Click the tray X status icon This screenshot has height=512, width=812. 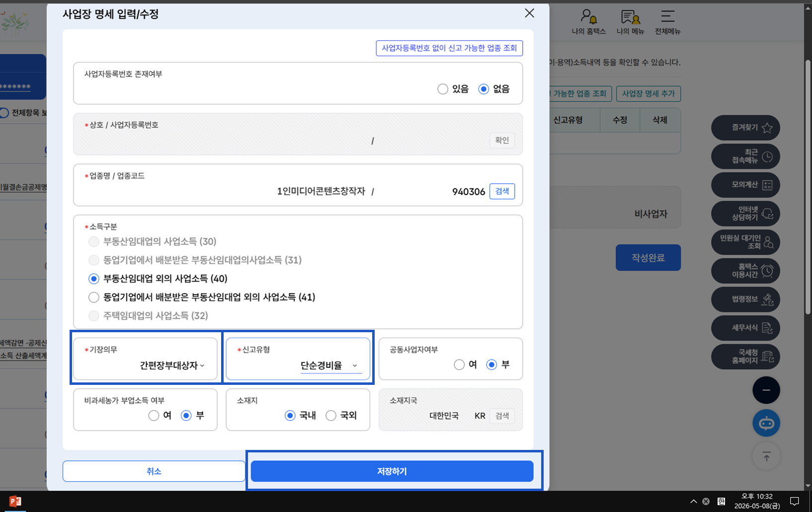click(x=706, y=502)
